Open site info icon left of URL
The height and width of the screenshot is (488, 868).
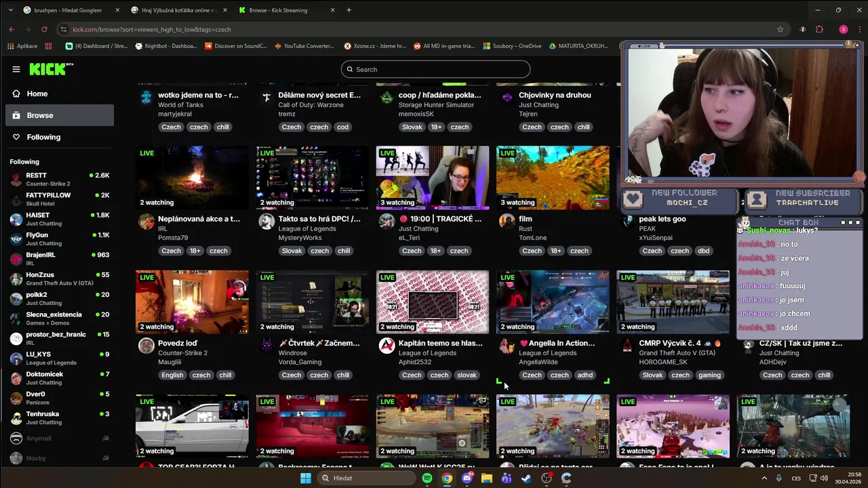[63, 29]
